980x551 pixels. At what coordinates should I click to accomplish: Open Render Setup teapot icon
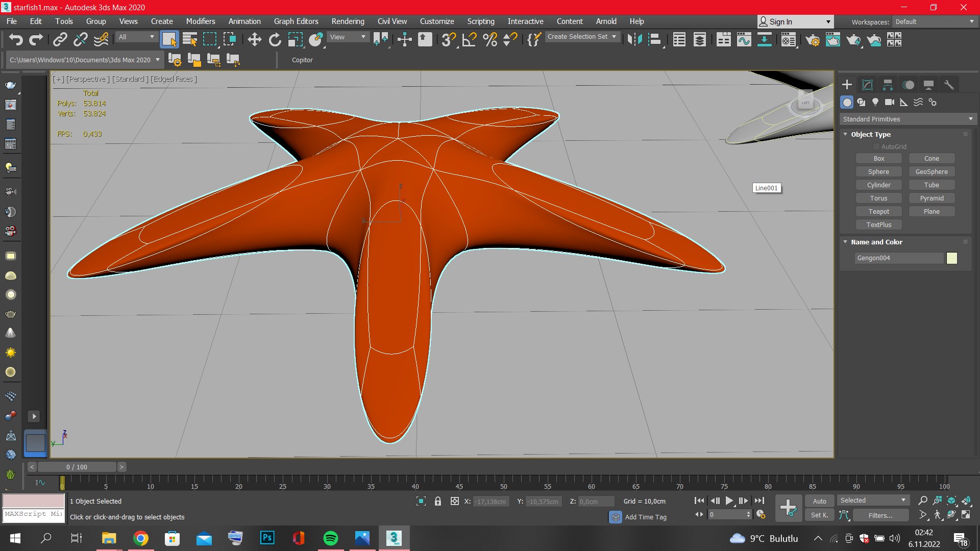(x=813, y=39)
